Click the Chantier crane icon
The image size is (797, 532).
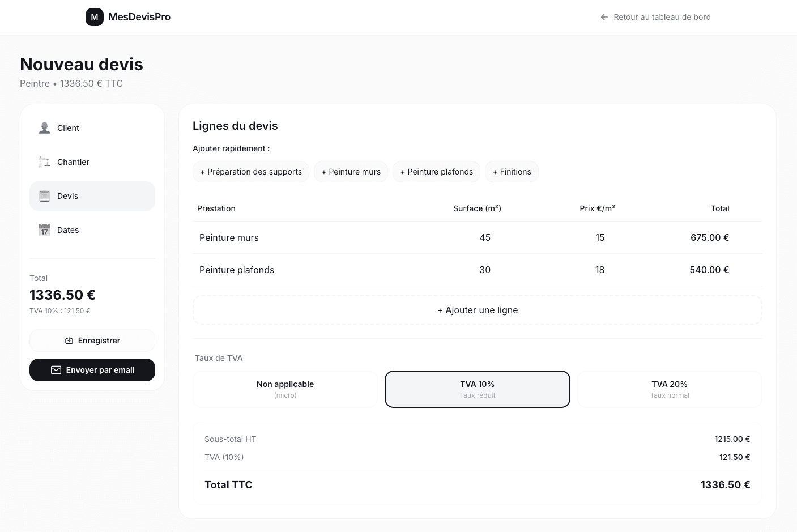point(44,161)
